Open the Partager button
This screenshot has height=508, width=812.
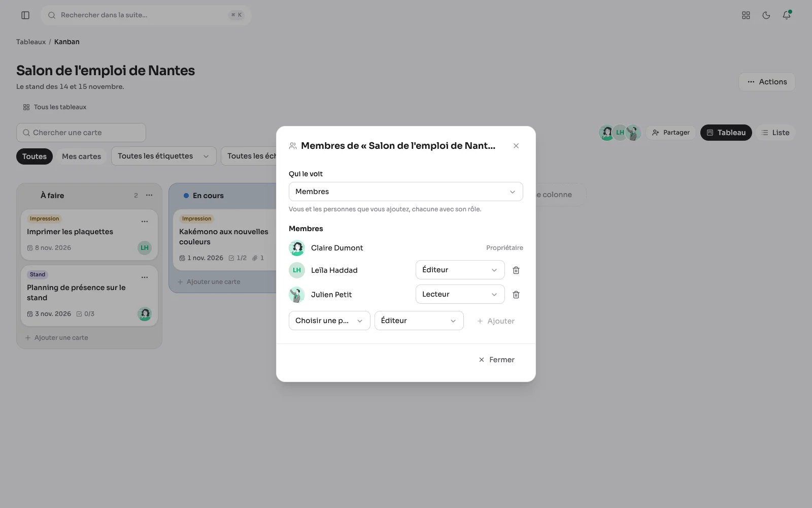pos(671,133)
